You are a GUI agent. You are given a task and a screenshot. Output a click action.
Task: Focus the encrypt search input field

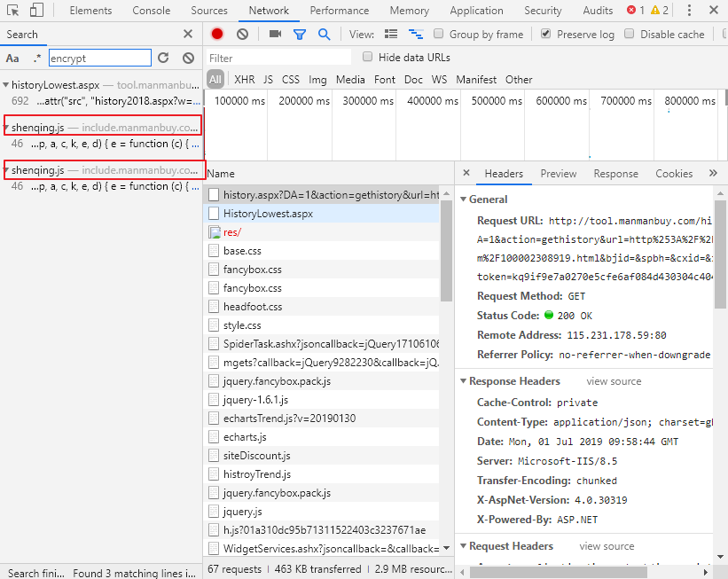click(x=100, y=58)
